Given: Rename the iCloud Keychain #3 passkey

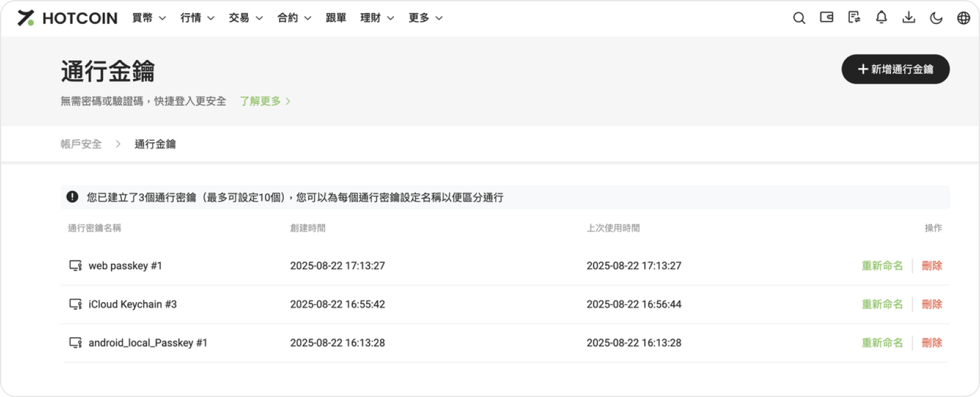Looking at the screenshot, I should pyautogui.click(x=882, y=304).
